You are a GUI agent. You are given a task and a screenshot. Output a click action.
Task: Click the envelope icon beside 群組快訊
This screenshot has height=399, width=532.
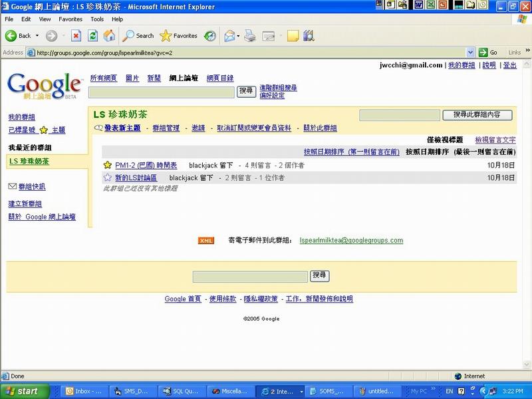coord(12,186)
